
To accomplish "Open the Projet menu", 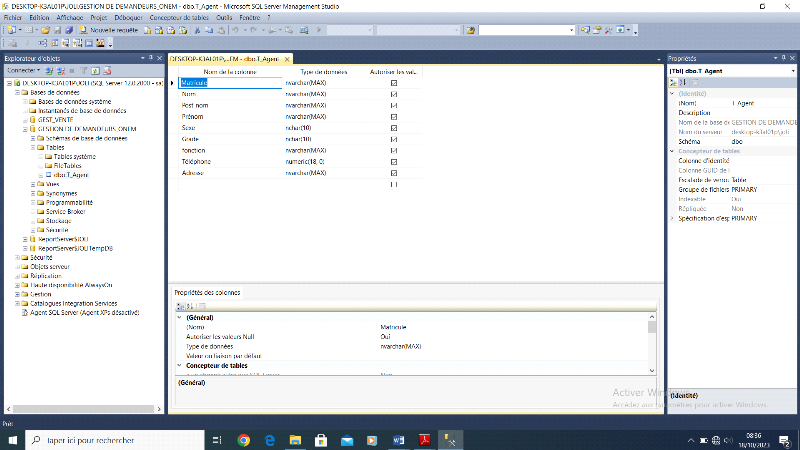I will click(x=98, y=17).
